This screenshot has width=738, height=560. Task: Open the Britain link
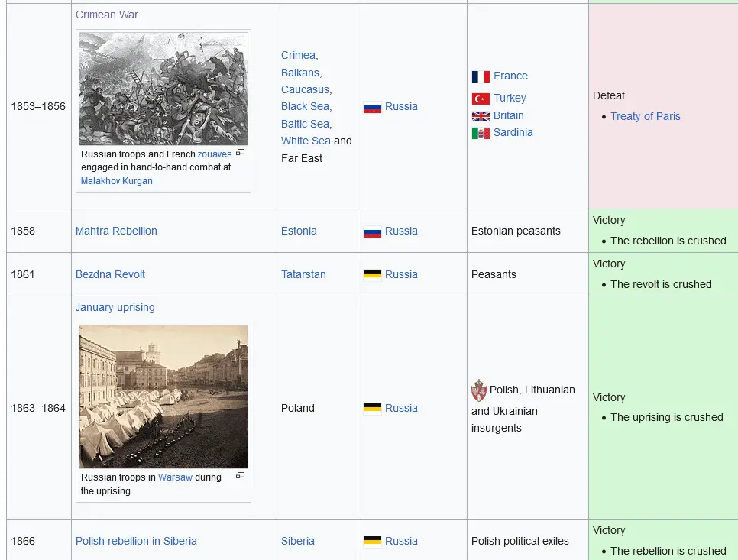[509, 115]
